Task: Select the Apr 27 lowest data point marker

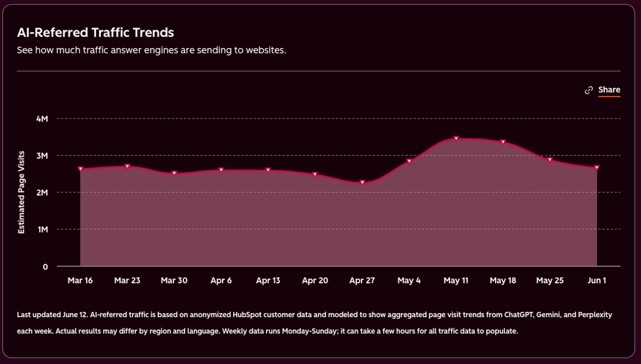Action: tap(362, 183)
